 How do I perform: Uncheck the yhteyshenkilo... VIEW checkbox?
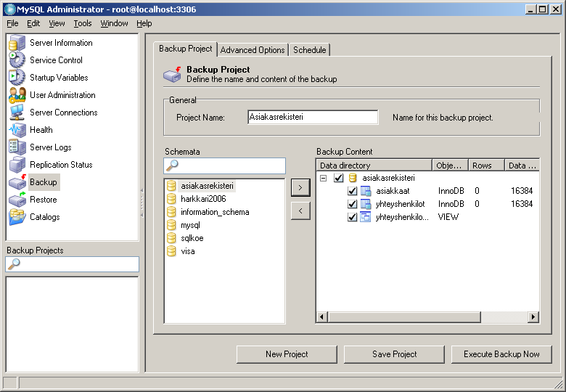click(353, 217)
